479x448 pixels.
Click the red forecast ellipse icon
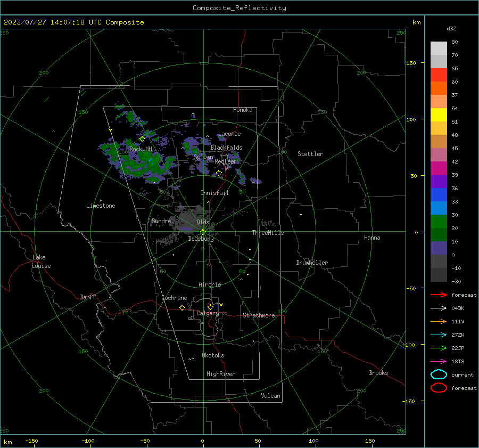point(439,388)
